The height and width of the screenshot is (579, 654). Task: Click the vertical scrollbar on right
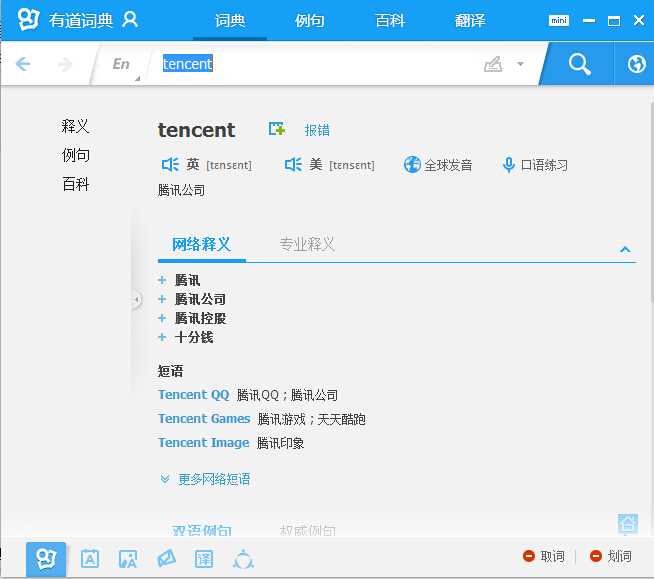(x=651, y=200)
